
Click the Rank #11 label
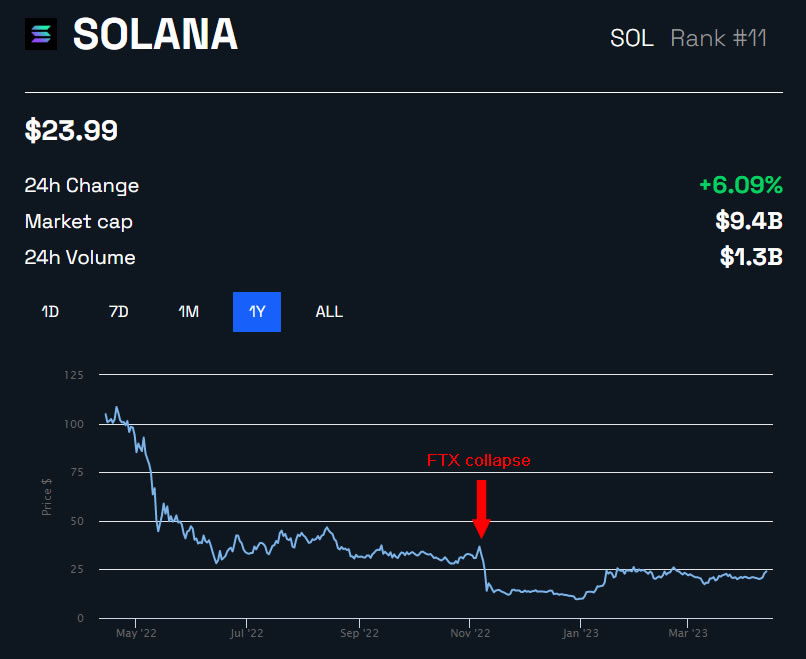tap(718, 39)
